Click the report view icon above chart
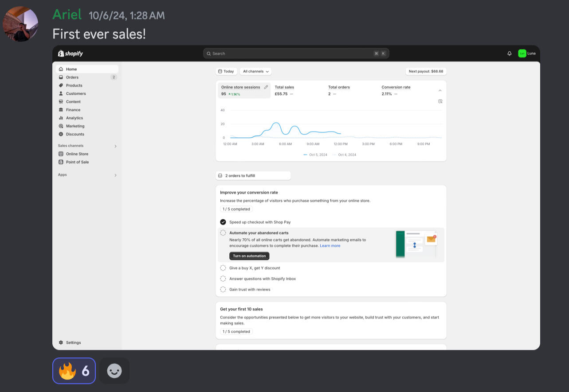The height and width of the screenshot is (392, 569). [x=440, y=101]
